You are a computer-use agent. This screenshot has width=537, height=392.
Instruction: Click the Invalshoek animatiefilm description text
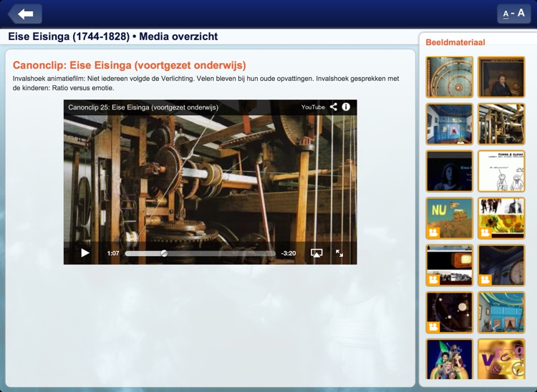pyautogui.click(x=205, y=83)
